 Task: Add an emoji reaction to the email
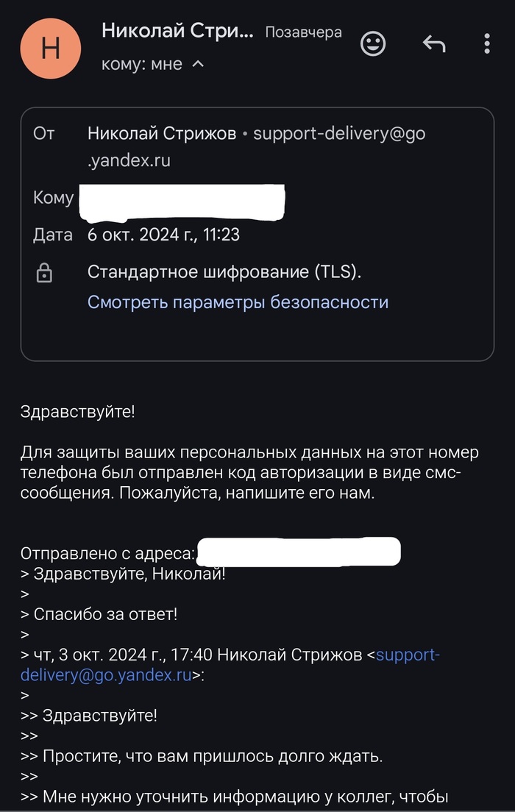click(373, 43)
